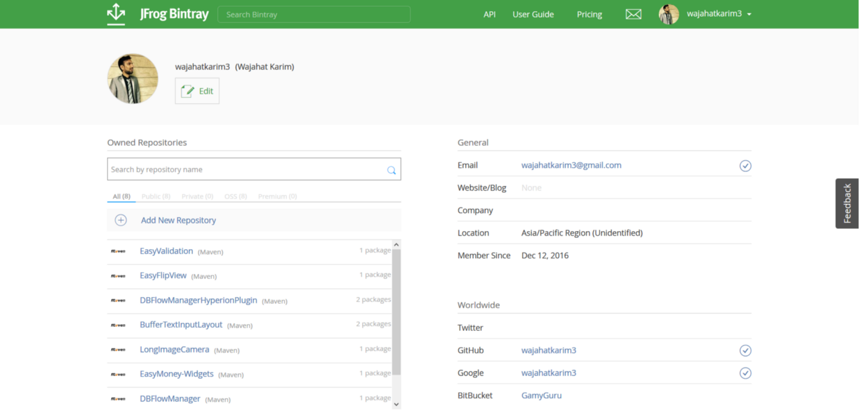Screen dimensions: 868x410
Task: Select the Public (8) tab
Action: click(156, 196)
